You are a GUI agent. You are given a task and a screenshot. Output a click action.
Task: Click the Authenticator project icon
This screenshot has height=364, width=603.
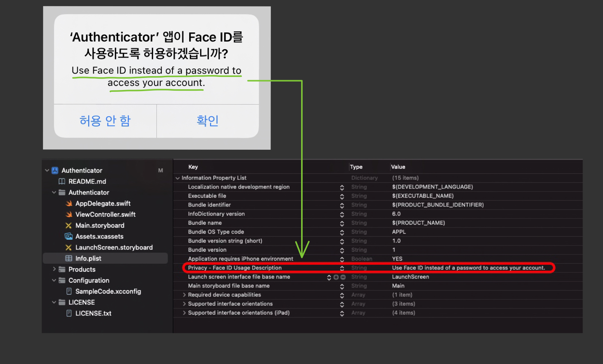point(55,170)
